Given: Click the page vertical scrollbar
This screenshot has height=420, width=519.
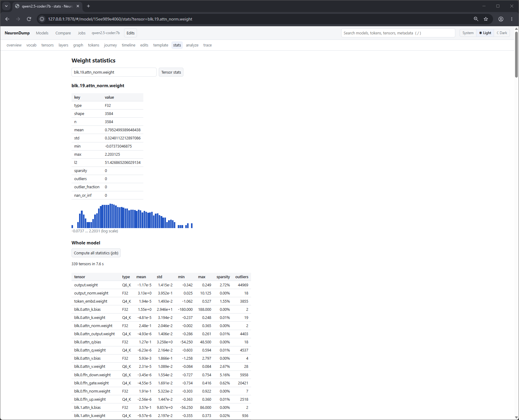Looking at the screenshot, I should point(516,54).
